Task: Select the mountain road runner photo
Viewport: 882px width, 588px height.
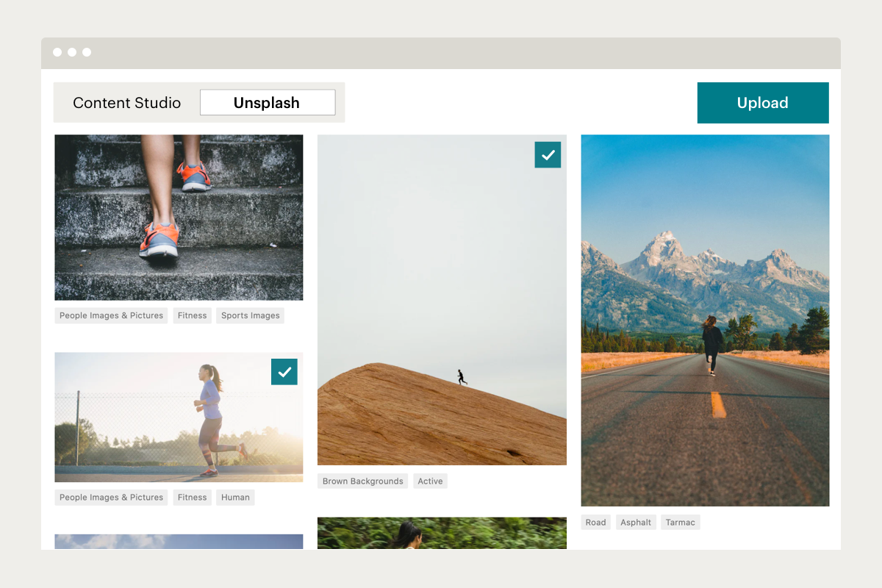Action: [x=705, y=320]
